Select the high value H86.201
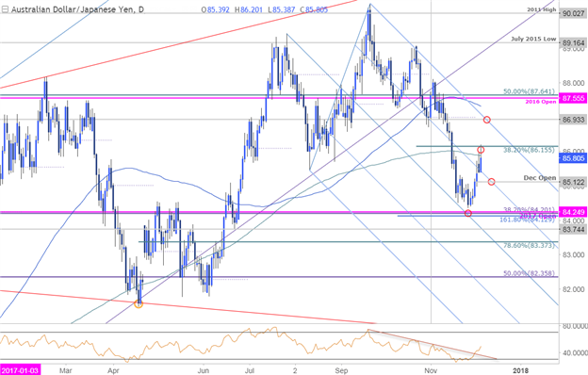Image resolution: width=588 pixels, height=375 pixels. [x=249, y=9]
